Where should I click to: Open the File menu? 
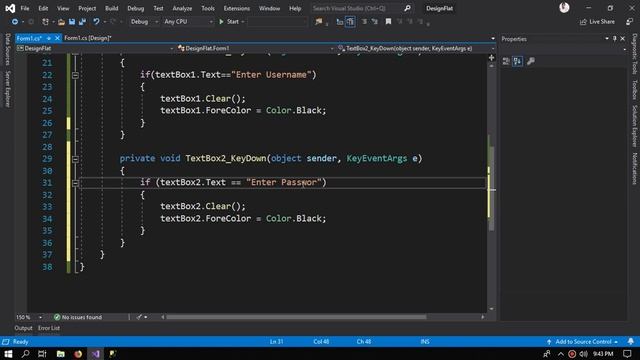point(25,8)
